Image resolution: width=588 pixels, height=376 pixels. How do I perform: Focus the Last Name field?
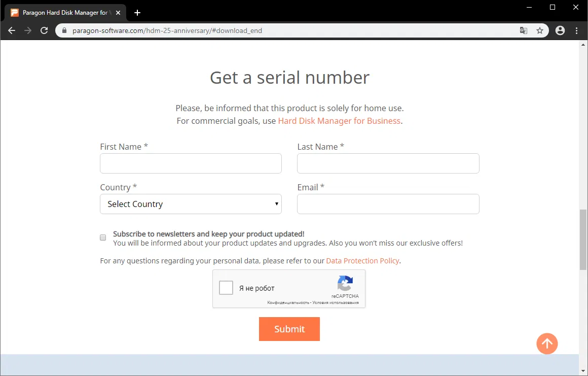[x=388, y=163]
